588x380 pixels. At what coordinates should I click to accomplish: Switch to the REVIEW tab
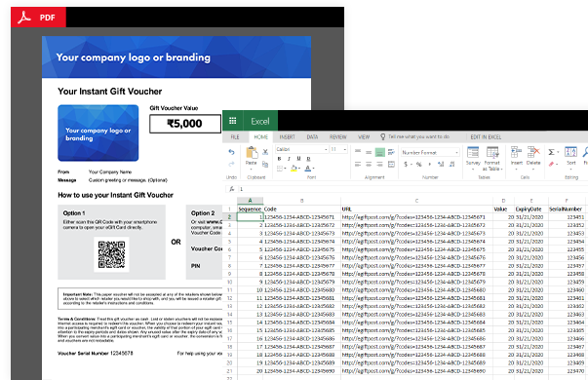[x=337, y=136]
